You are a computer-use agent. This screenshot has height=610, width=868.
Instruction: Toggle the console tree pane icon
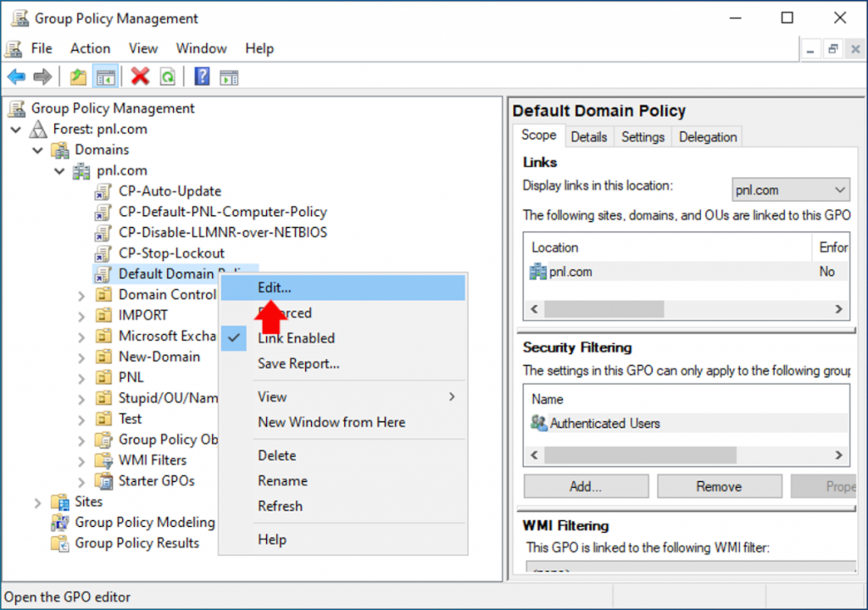point(104,76)
